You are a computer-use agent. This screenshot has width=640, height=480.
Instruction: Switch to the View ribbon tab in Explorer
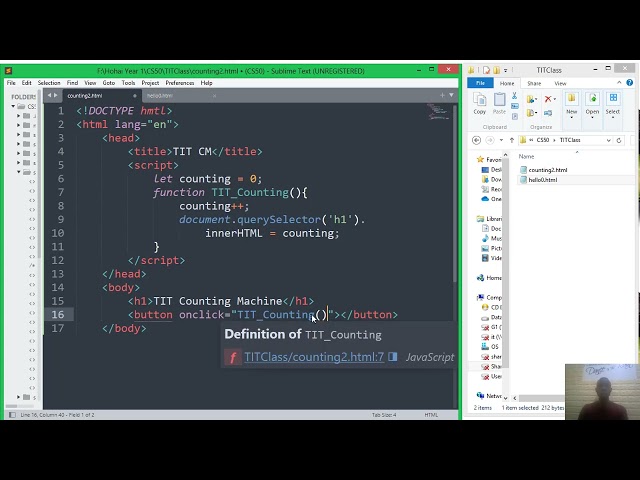(x=560, y=83)
